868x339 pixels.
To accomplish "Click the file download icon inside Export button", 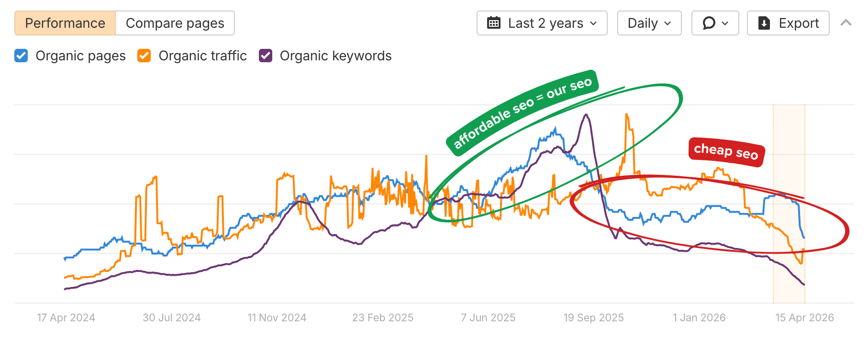I will tap(765, 23).
